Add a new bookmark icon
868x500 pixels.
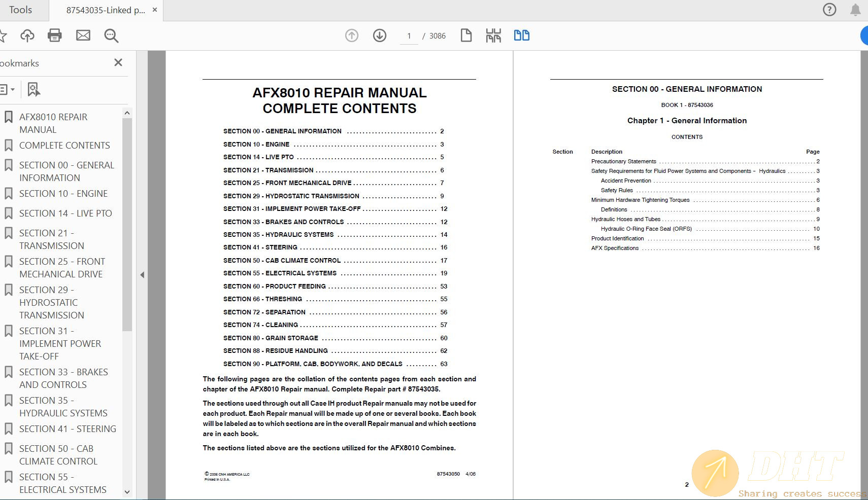coord(34,90)
